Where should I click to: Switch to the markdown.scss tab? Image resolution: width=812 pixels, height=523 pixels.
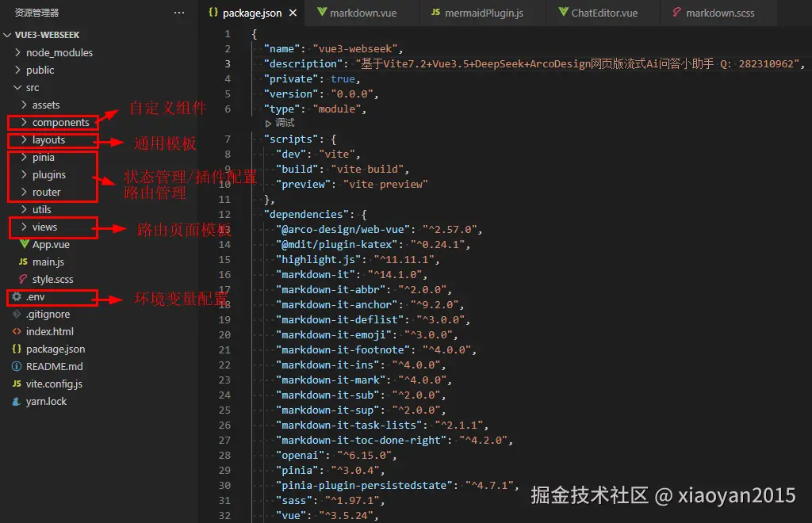point(719,13)
